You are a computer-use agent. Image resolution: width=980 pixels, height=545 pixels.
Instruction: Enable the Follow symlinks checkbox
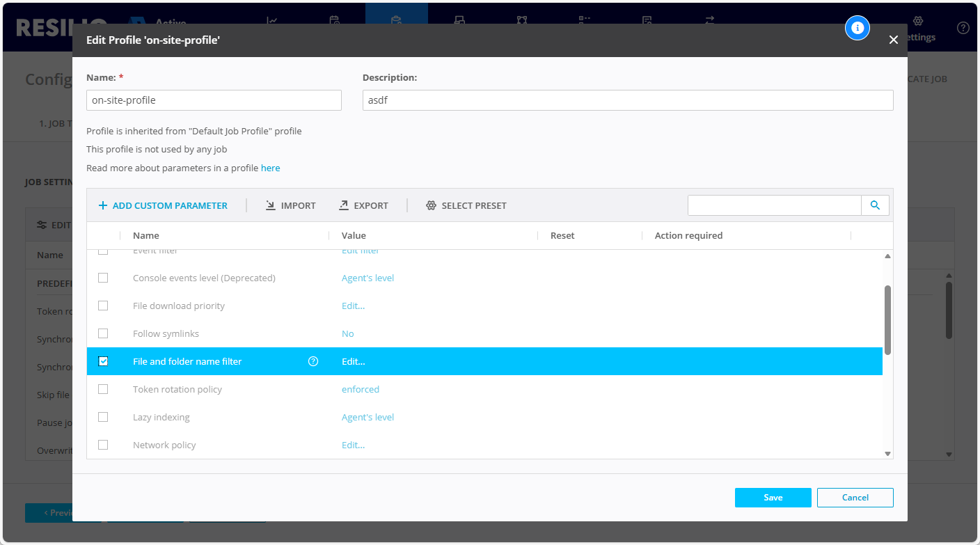point(103,333)
